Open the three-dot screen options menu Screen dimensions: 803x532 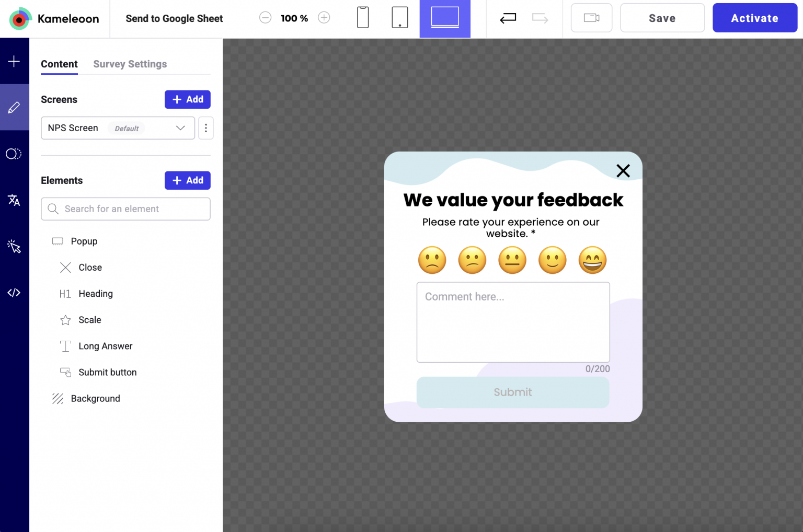pyautogui.click(x=206, y=128)
